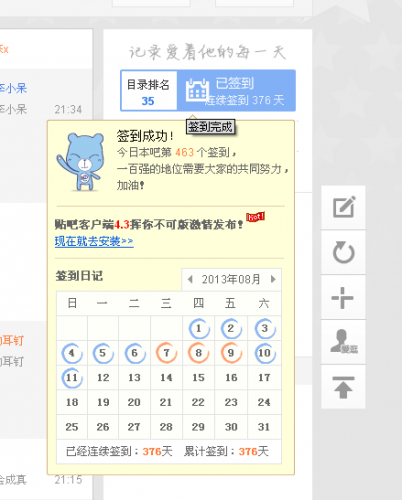Click the back-to-top arrow icon

click(343, 387)
